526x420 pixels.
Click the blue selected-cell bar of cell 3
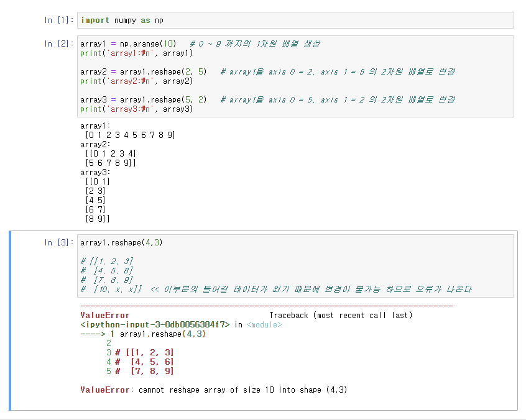(10, 321)
